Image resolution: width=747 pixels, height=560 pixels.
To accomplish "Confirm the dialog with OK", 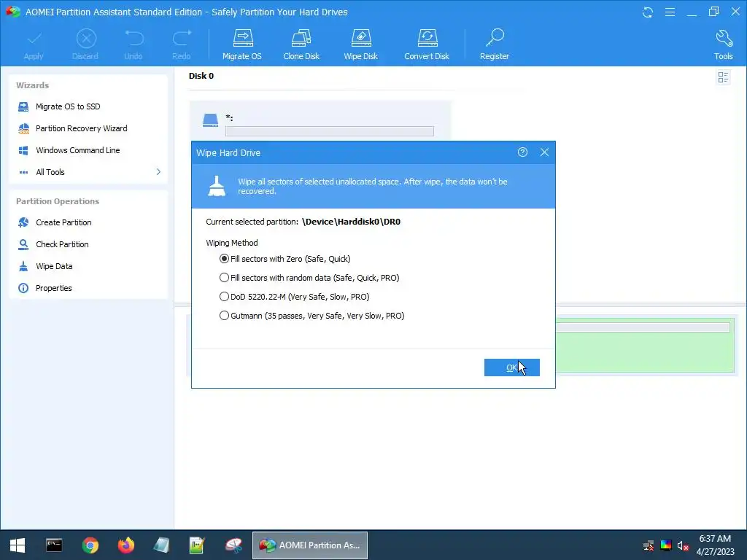I will (511, 367).
